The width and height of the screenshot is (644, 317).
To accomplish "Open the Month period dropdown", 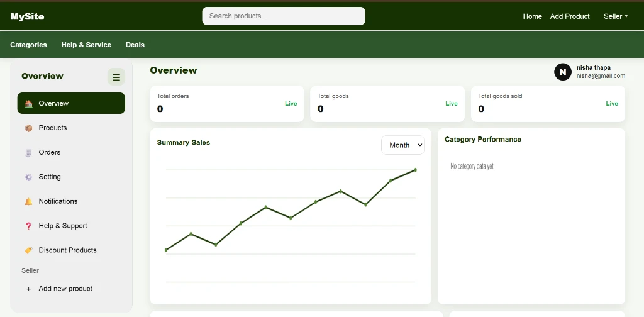I will pos(402,145).
